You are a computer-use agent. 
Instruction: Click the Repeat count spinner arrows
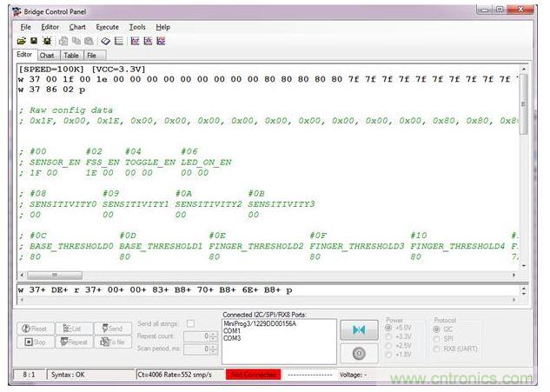(213, 336)
